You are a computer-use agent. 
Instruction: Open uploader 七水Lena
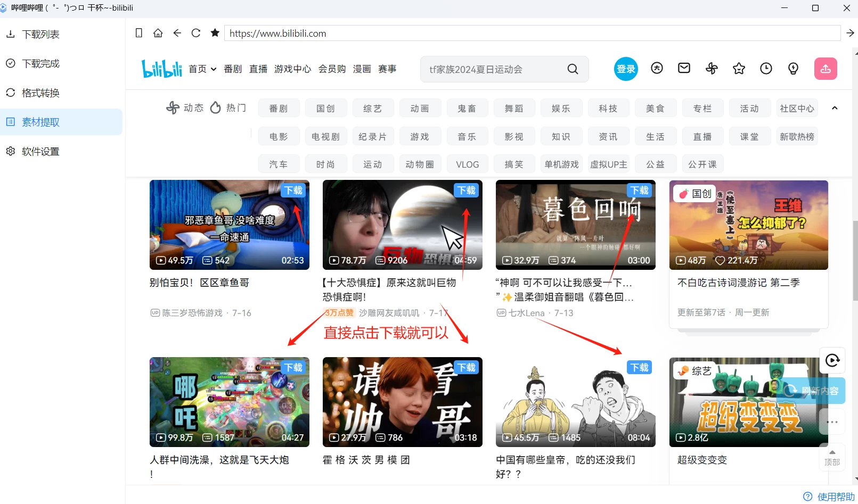click(x=526, y=313)
